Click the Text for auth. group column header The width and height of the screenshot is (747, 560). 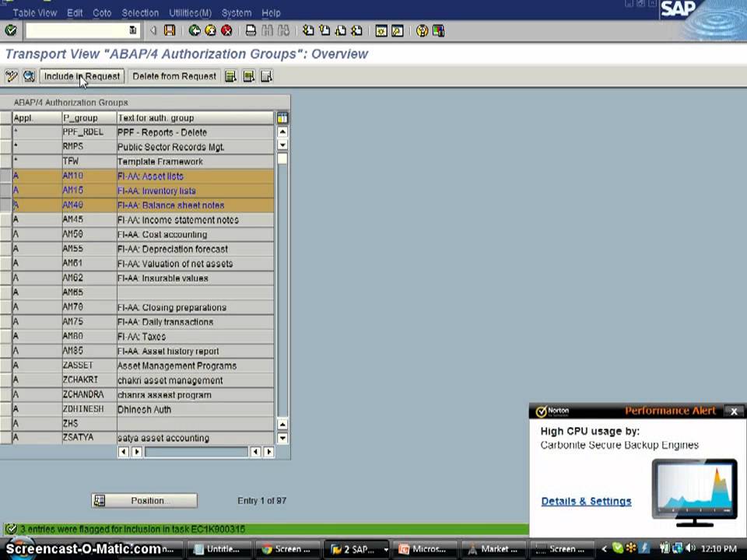[x=195, y=117]
